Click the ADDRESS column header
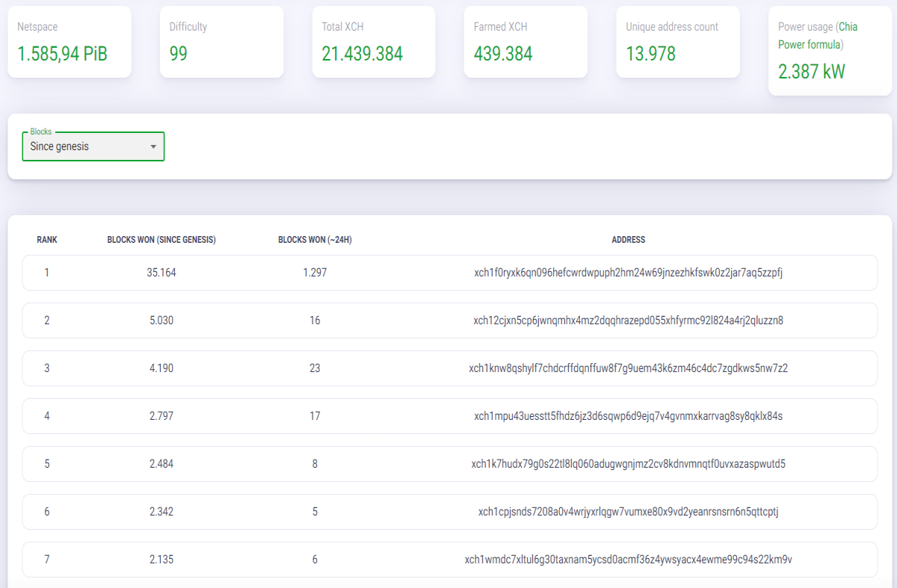Screen dimensions: 897x588 click(629, 240)
